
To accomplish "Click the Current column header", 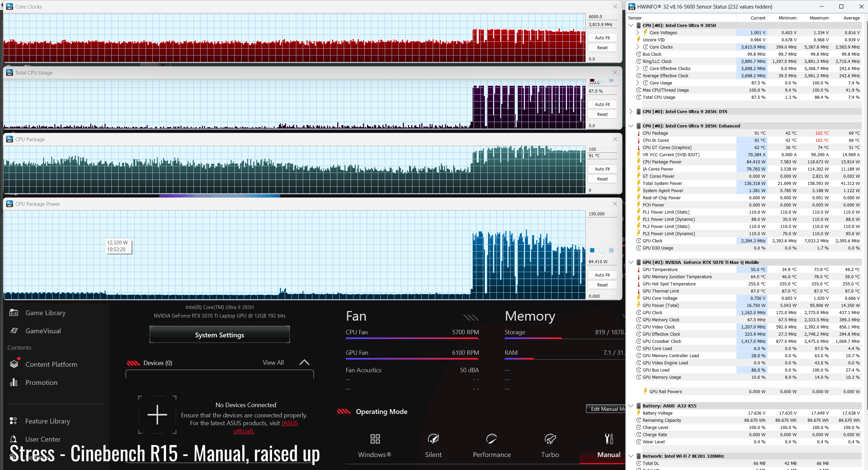I will [752, 18].
